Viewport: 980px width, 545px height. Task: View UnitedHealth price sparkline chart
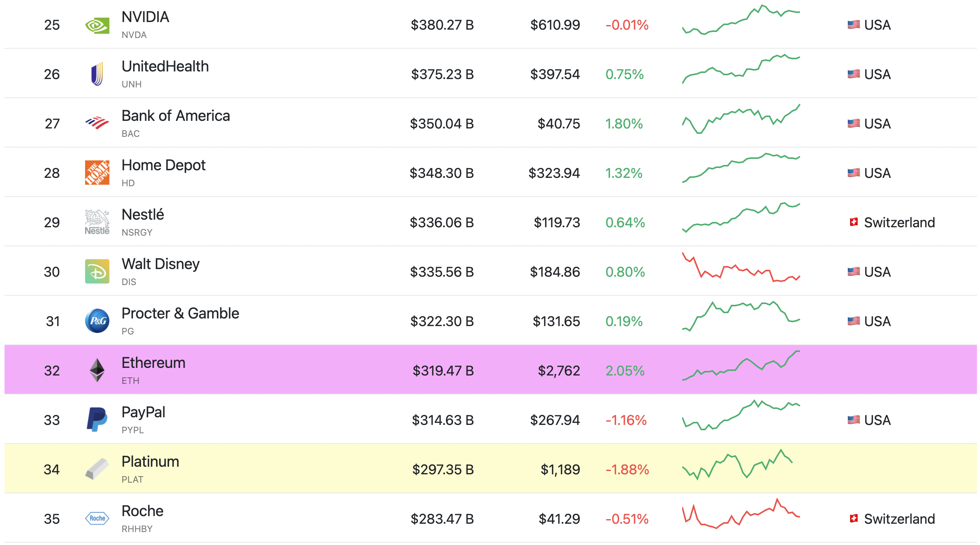point(741,69)
